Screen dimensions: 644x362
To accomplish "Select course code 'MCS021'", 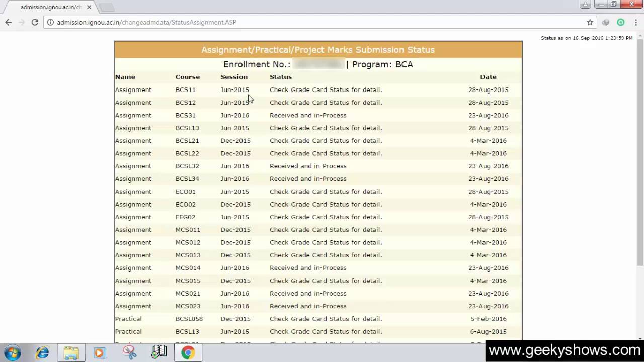I will [x=188, y=293].
